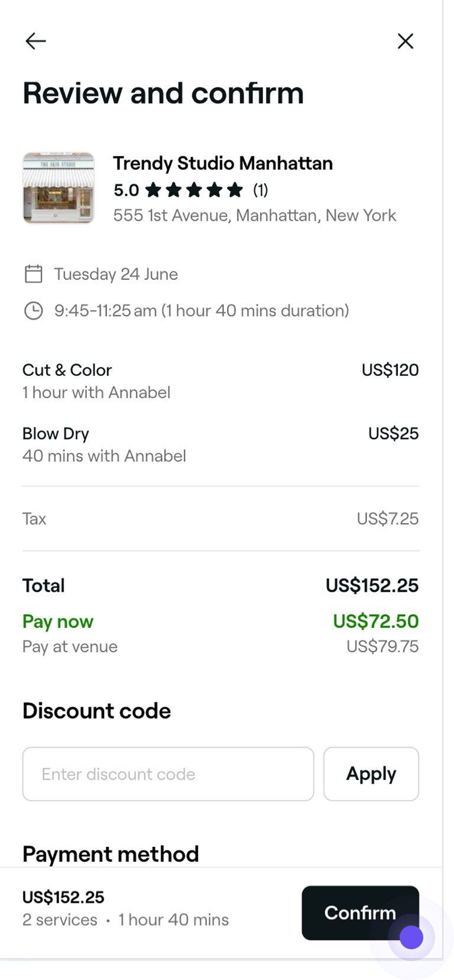Click the Payment method heading
Image resolution: width=454 pixels, height=980 pixels.
111,854
